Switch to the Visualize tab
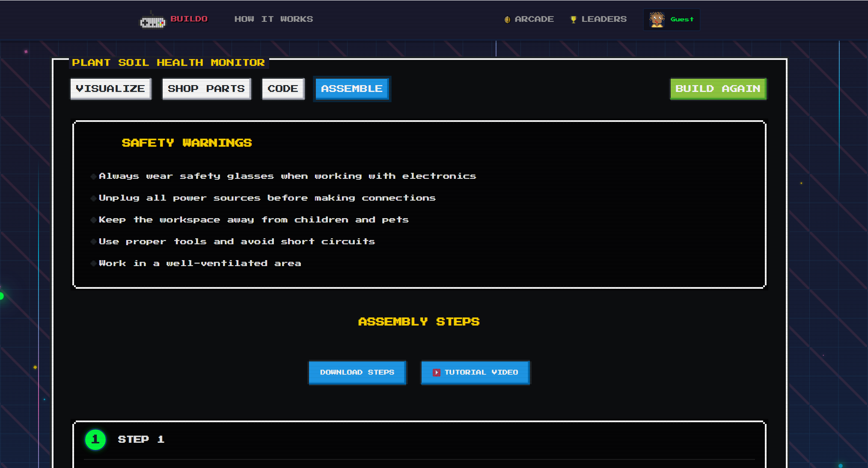868x468 pixels. tap(110, 89)
